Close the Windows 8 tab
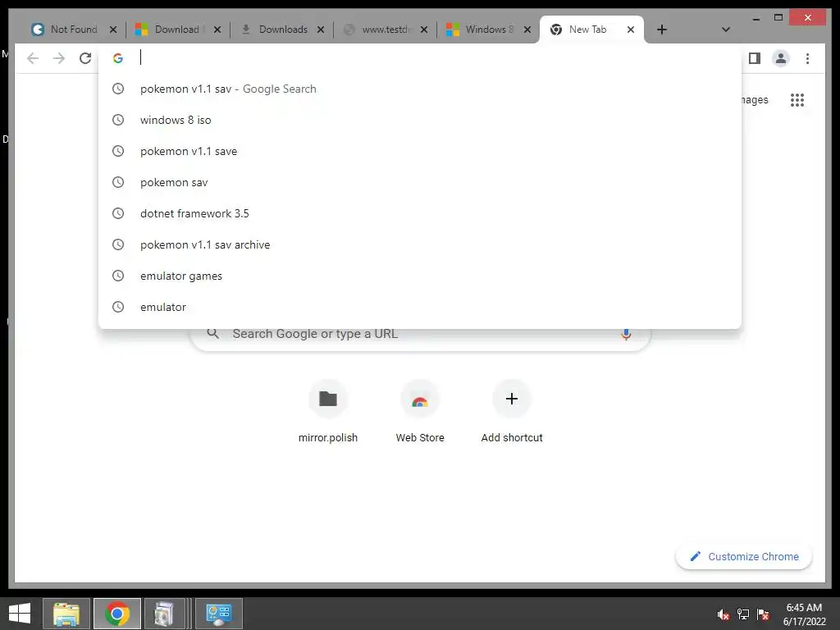This screenshot has height=630, width=840. [527, 30]
